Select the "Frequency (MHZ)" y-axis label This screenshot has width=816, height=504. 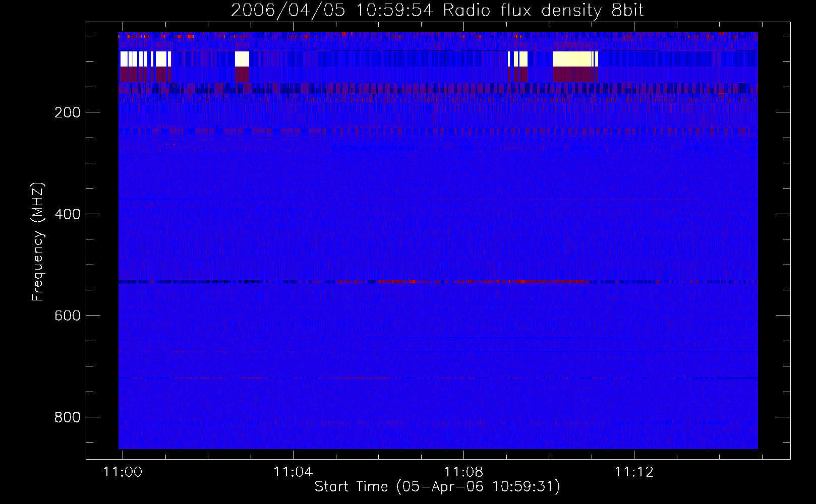coord(38,242)
